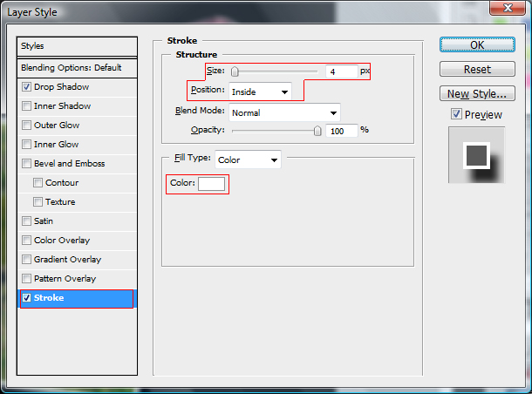The width and height of the screenshot is (532, 394).
Task: Uncheck the Drop Shadow effect
Action: coord(26,87)
